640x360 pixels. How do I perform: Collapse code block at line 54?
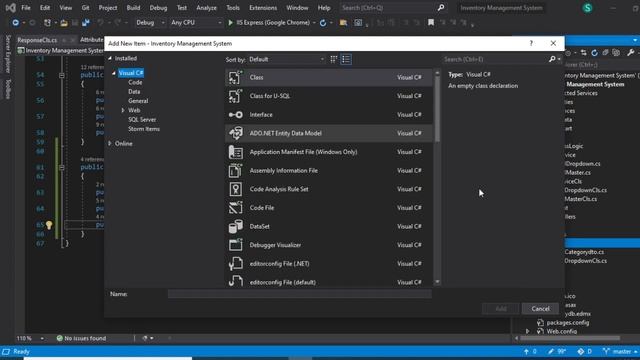pyautogui.click(x=62, y=75)
